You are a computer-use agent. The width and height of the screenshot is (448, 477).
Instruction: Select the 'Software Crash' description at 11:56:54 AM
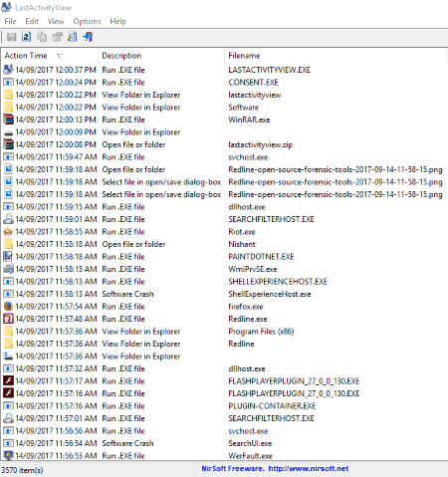pos(127,443)
